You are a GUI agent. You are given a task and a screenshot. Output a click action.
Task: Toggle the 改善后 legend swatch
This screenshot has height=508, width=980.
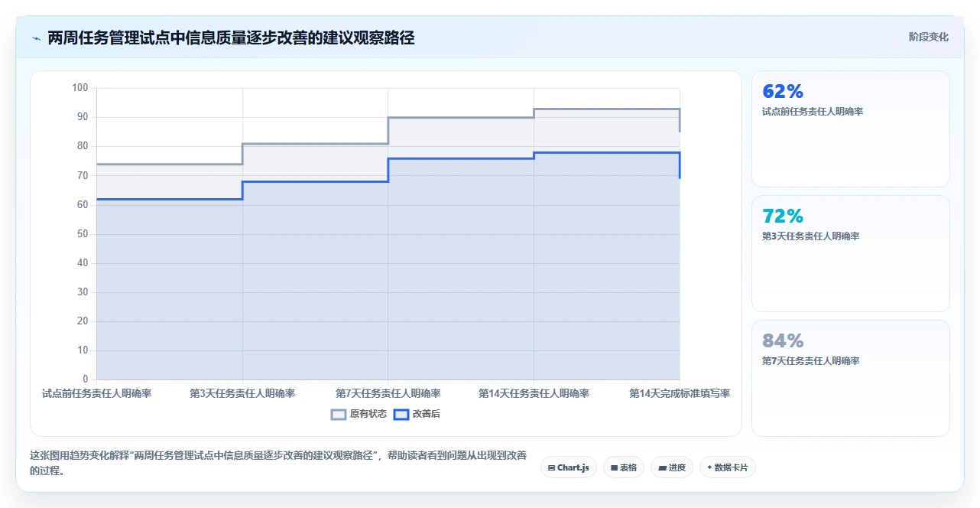[401, 414]
